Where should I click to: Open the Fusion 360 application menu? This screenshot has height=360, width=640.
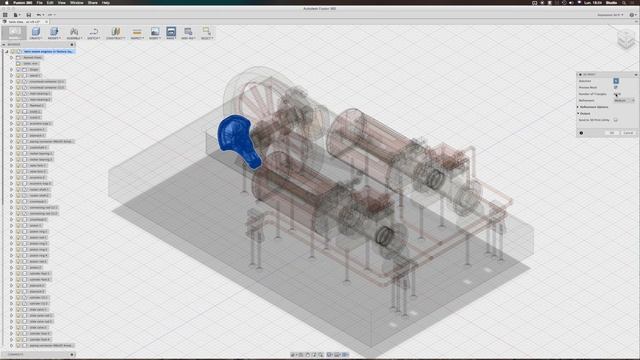click(x=22, y=2)
